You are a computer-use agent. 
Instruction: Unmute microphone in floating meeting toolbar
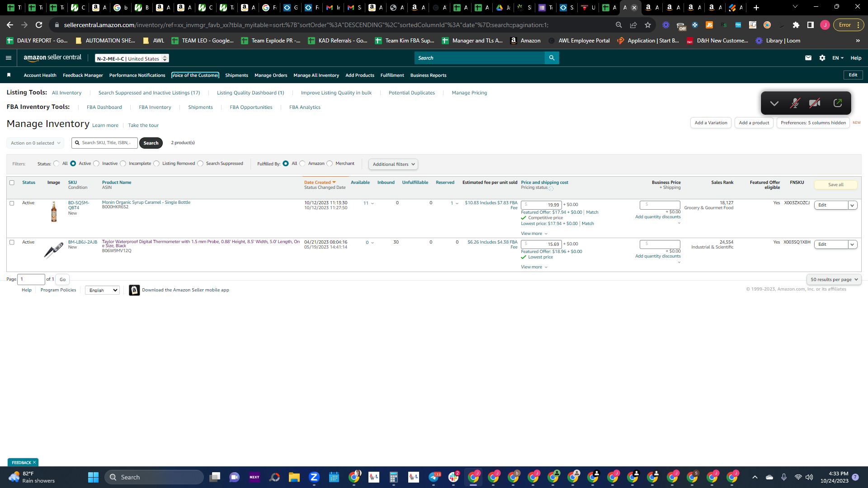(x=794, y=103)
